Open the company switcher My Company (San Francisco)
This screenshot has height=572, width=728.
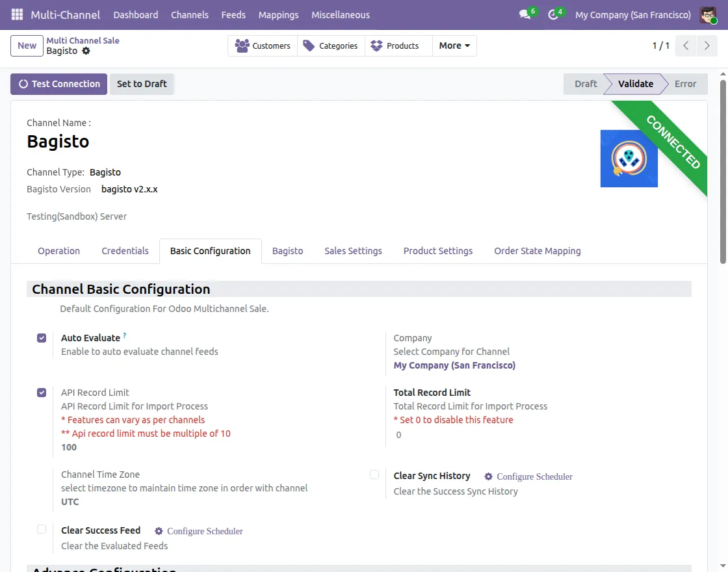pyautogui.click(x=633, y=15)
